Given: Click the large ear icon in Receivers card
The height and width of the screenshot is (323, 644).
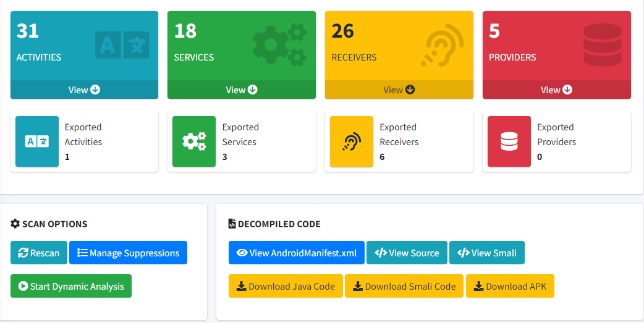Looking at the screenshot, I should [442, 44].
